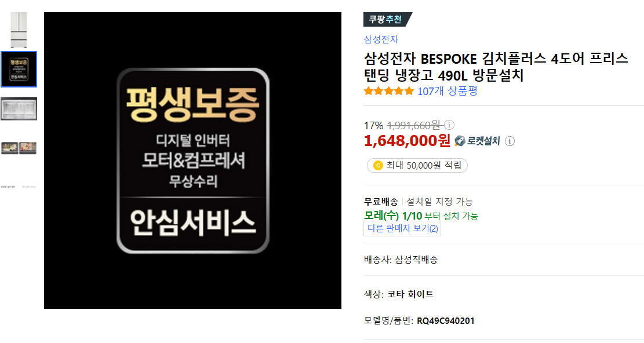
Task: Click the 로켓설치 rocket badge icon
Action: [460, 141]
